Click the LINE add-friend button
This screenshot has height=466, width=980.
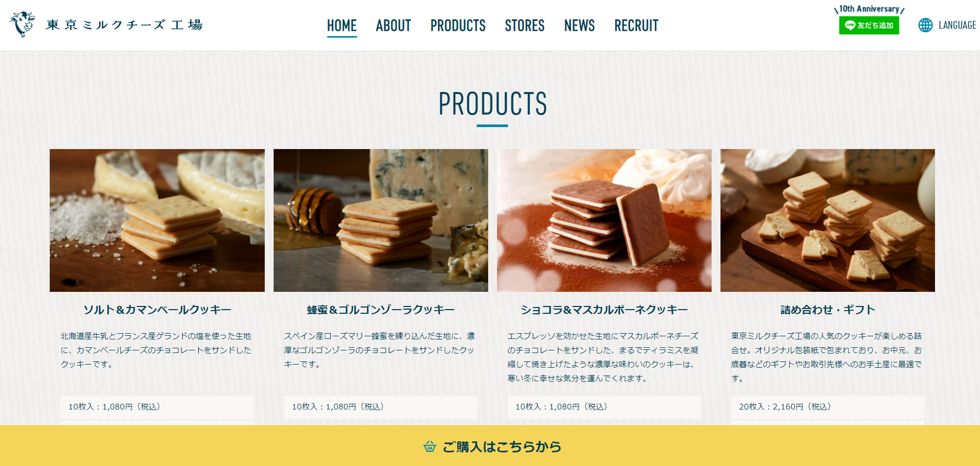point(869,25)
